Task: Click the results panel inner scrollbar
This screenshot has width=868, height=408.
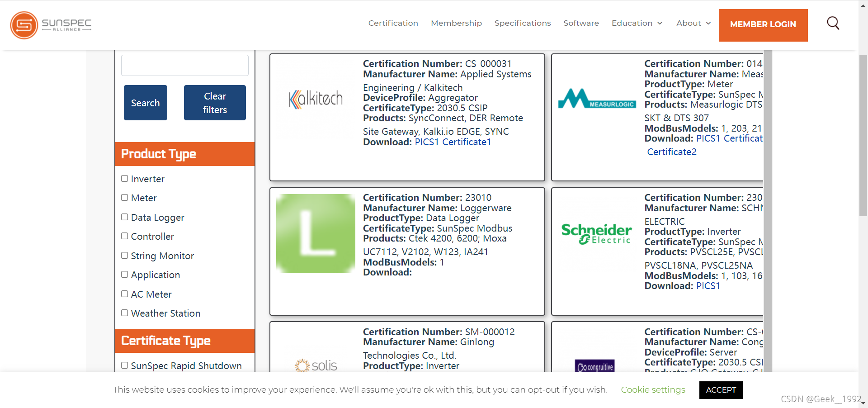Action: pyautogui.click(x=767, y=211)
